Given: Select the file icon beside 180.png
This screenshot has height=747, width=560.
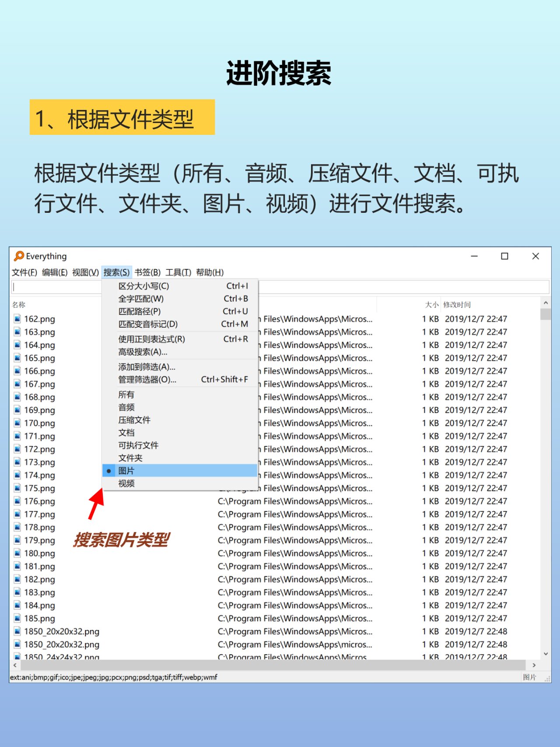Looking at the screenshot, I should [17, 553].
